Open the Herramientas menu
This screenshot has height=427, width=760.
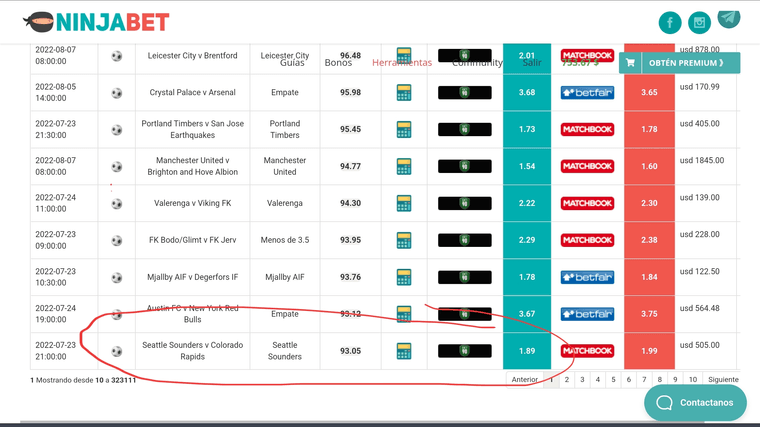(402, 63)
